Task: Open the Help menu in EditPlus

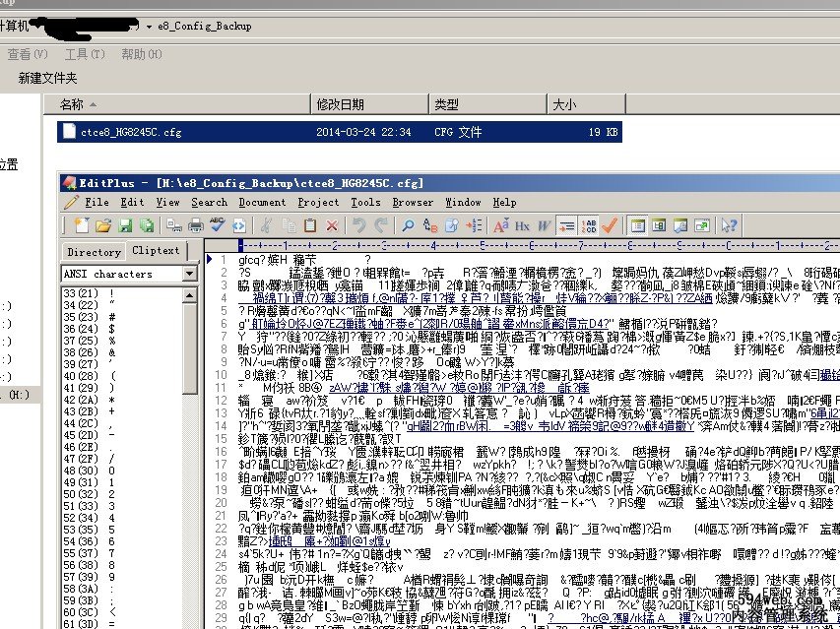Action: click(504, 203)
